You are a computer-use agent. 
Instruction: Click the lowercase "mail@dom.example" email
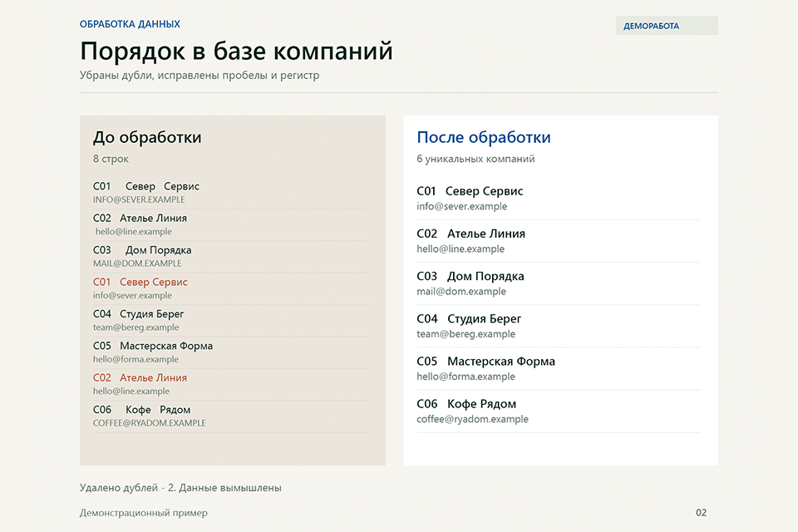(x=461, y=291)
